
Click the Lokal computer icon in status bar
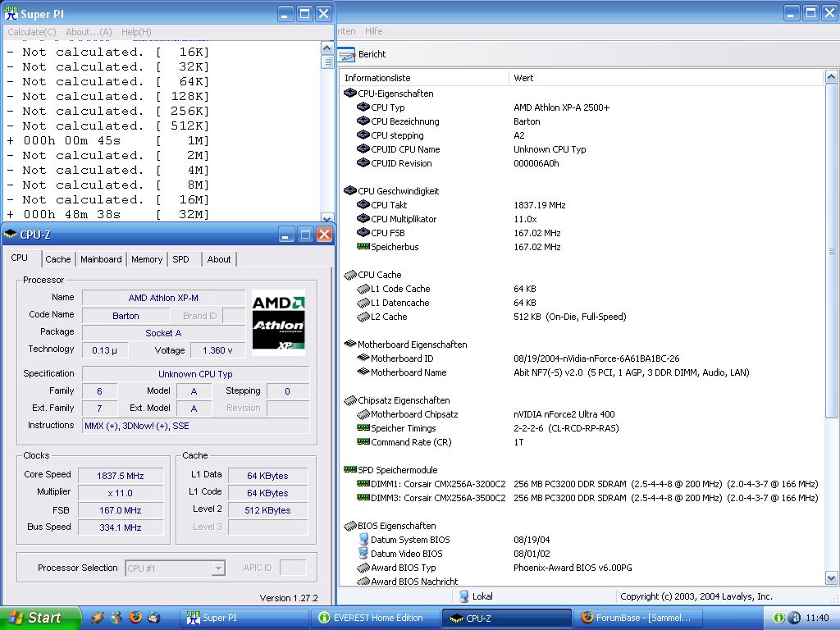click(464, 596)
